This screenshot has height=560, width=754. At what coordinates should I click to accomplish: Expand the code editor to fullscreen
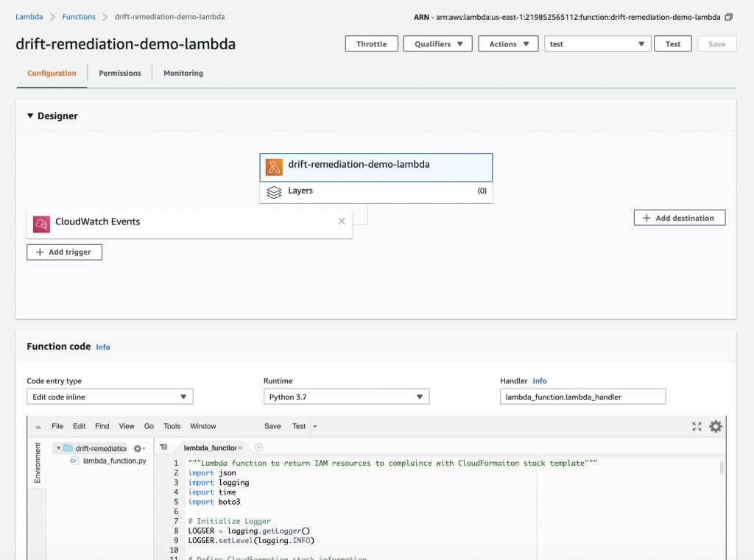(697, 426)
